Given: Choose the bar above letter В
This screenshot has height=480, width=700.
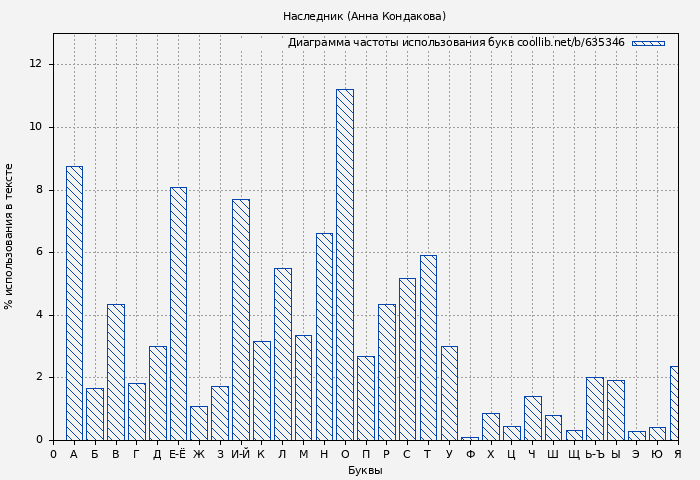Looking at the screenshot, I should click(116, 372).
